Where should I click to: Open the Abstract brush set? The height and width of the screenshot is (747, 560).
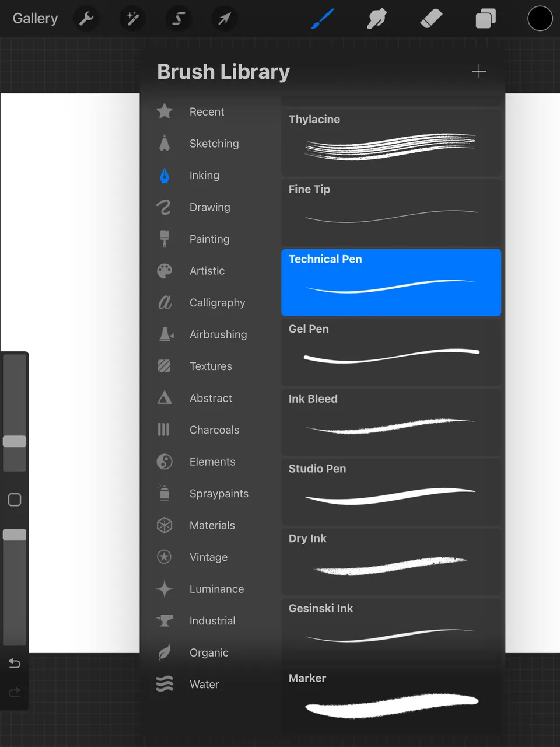tap(211, 398)
